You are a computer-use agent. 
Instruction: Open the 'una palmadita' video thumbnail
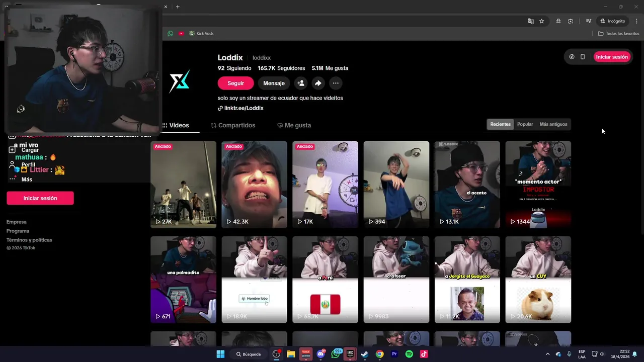tap(183, 280)
